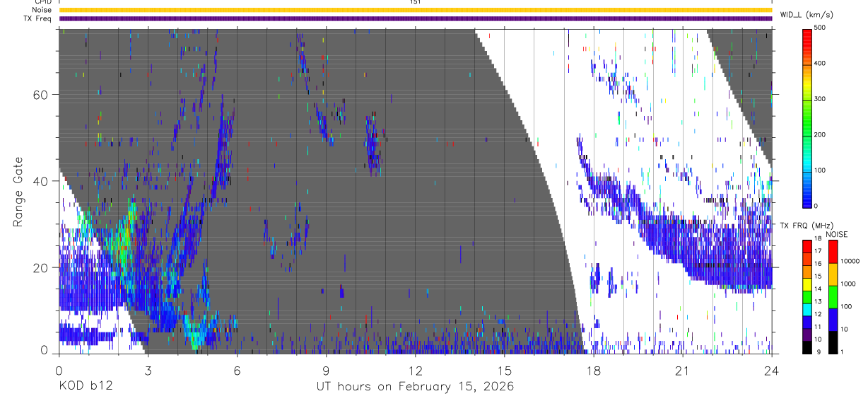Screen dimensions: 868x401
Task: Click the 'UT hours on February 15, 2026' axis title
Action: tap(415, 387)
